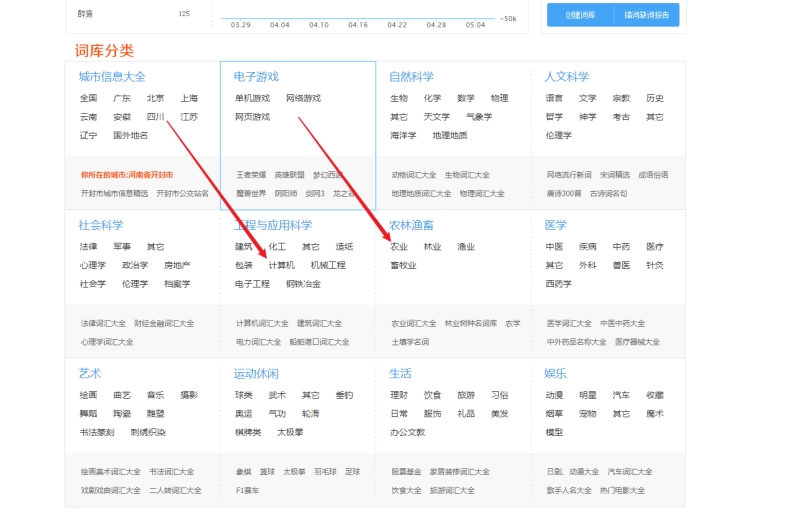Open the 地理地质 subcategory
This screenshot has height=516, width=790.
(x=449, y=136)
